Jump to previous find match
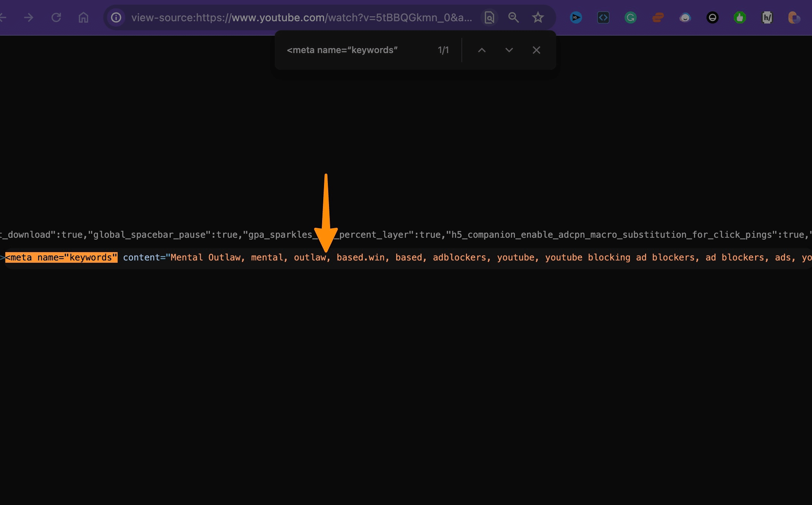Screen dimensions: 812x505 point(482,50)
